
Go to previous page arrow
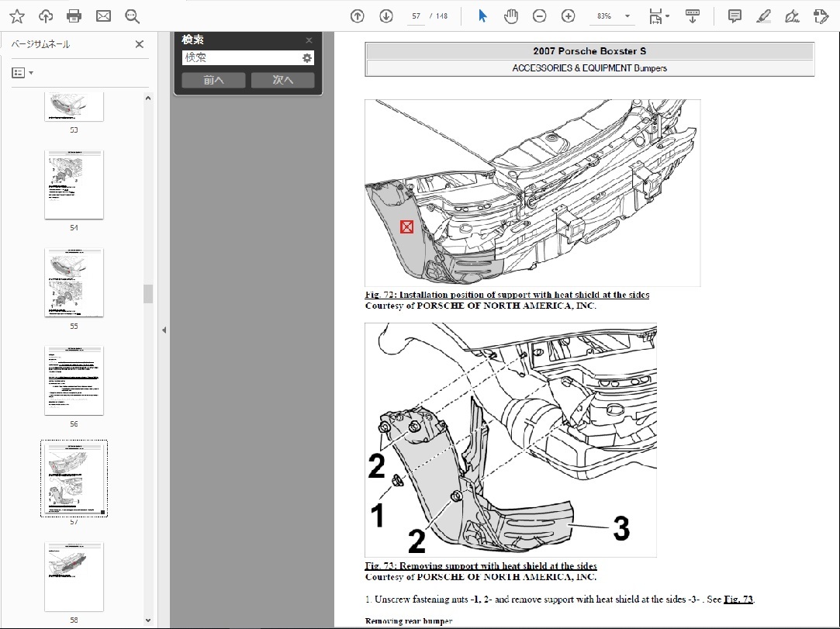[x=358, y=16]
